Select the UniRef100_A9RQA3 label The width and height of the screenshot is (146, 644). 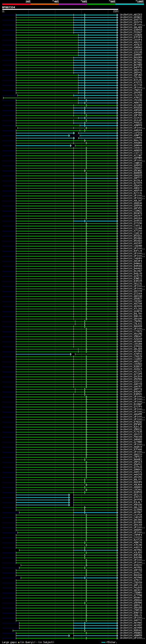[x=131, y=47]
